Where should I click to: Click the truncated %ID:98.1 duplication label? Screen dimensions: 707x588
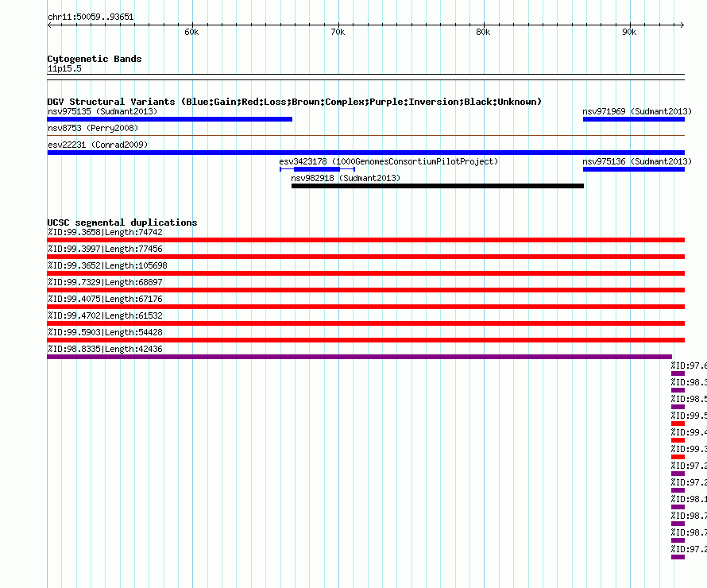[x=689, y=499]
